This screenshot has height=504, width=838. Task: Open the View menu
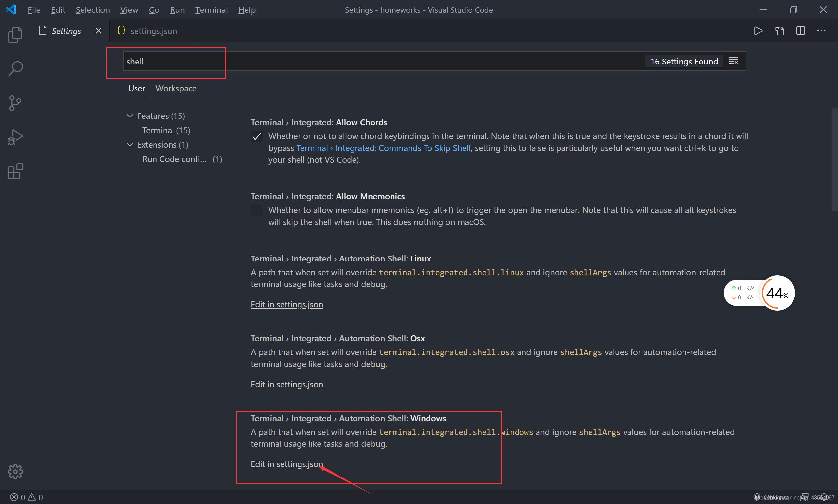[129, 10]
